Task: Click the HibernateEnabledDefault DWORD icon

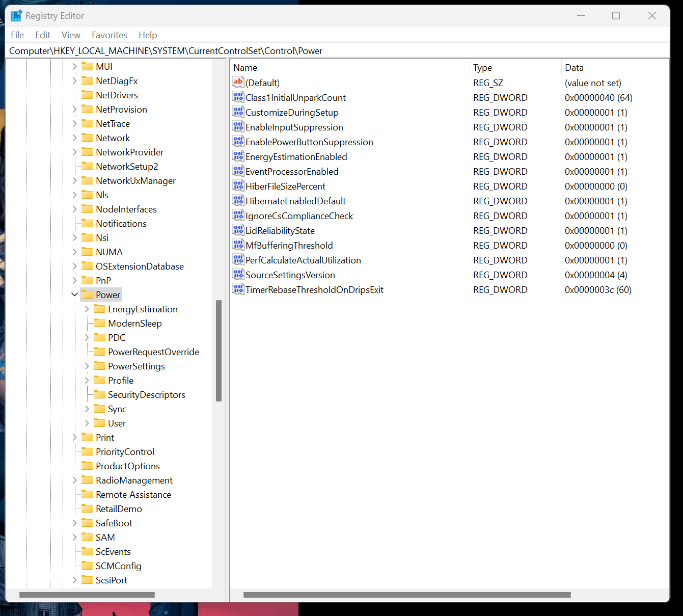Action: tap(238, 200)
